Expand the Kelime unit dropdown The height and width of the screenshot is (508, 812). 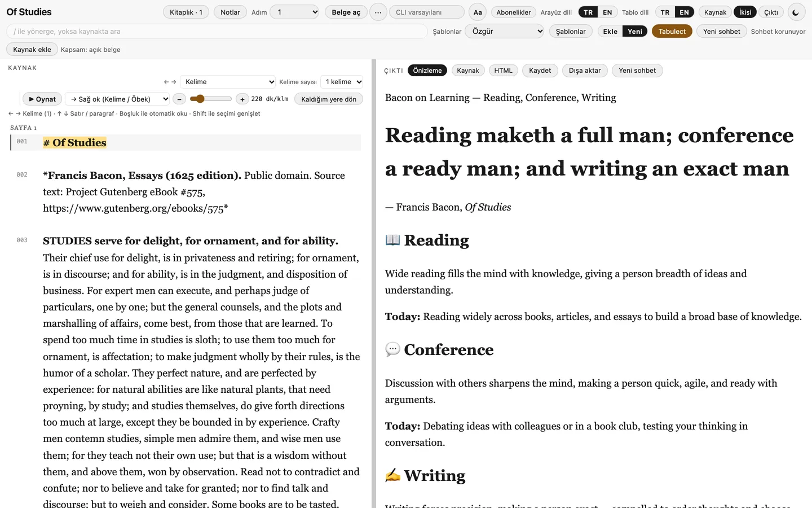tap(228, 82)
